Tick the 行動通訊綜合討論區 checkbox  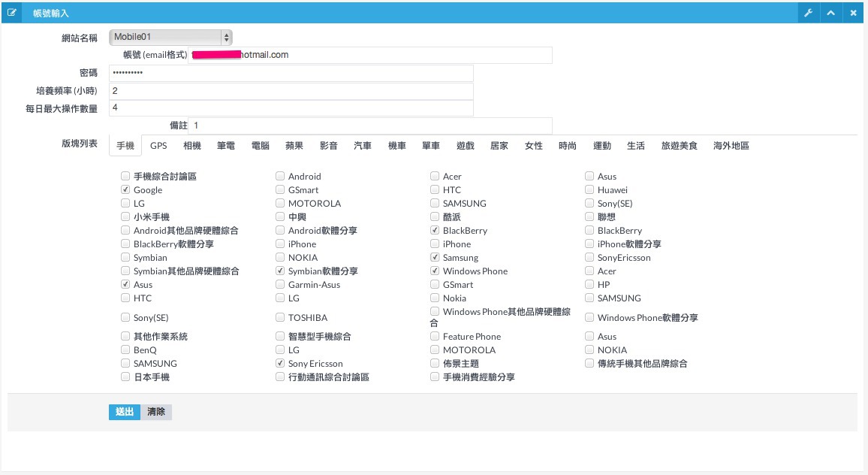pyautogui.click(x=280, y=377)
